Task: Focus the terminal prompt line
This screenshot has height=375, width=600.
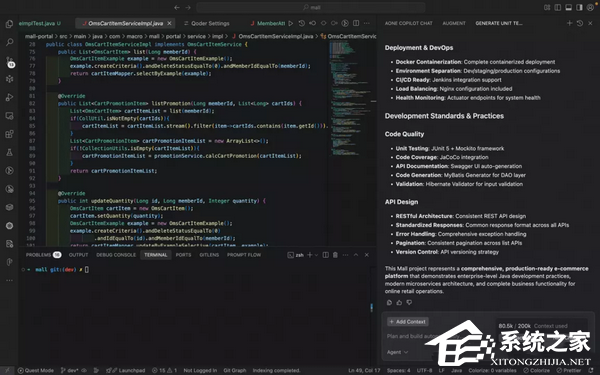Action: click(x=56, y=270)
